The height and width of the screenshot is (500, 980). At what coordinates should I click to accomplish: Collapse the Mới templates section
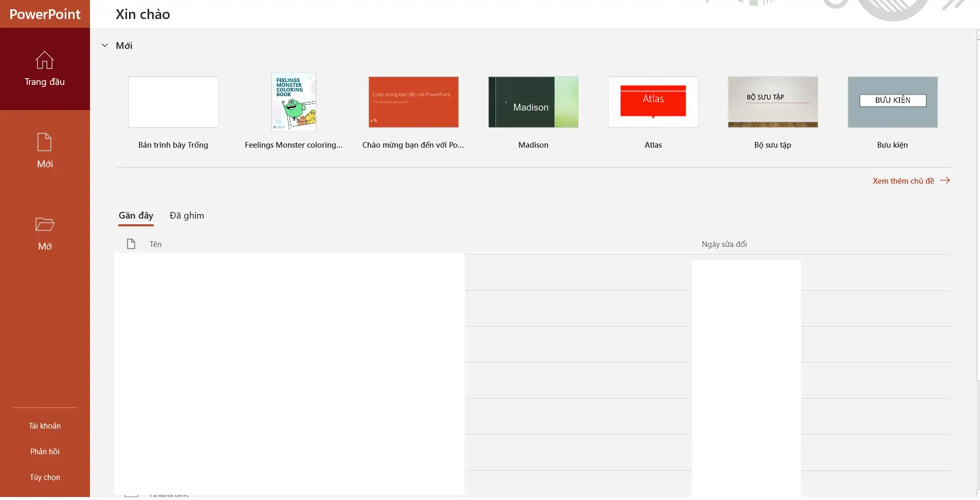pos(105,45)
